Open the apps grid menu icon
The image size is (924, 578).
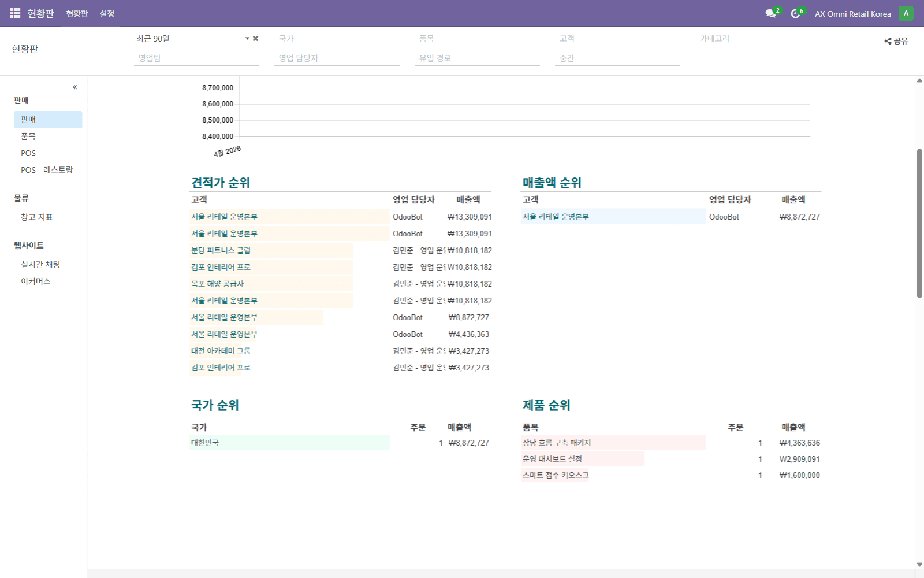coord(15,13)
